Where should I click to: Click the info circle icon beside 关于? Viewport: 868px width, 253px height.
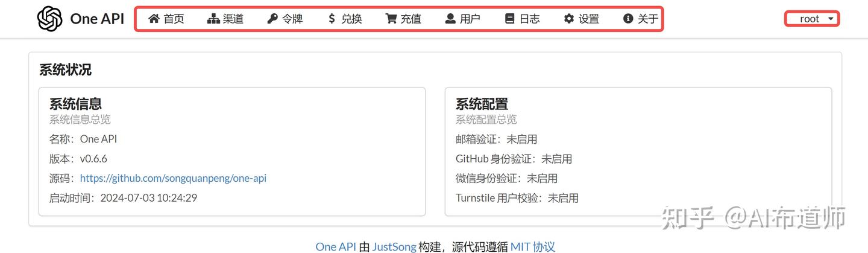pos(628,19)
